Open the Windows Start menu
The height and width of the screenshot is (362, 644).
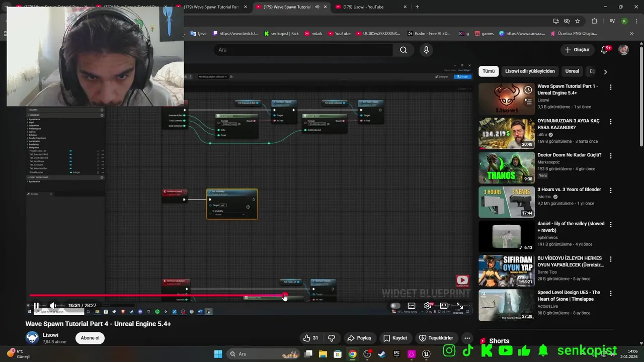[218, 354]
